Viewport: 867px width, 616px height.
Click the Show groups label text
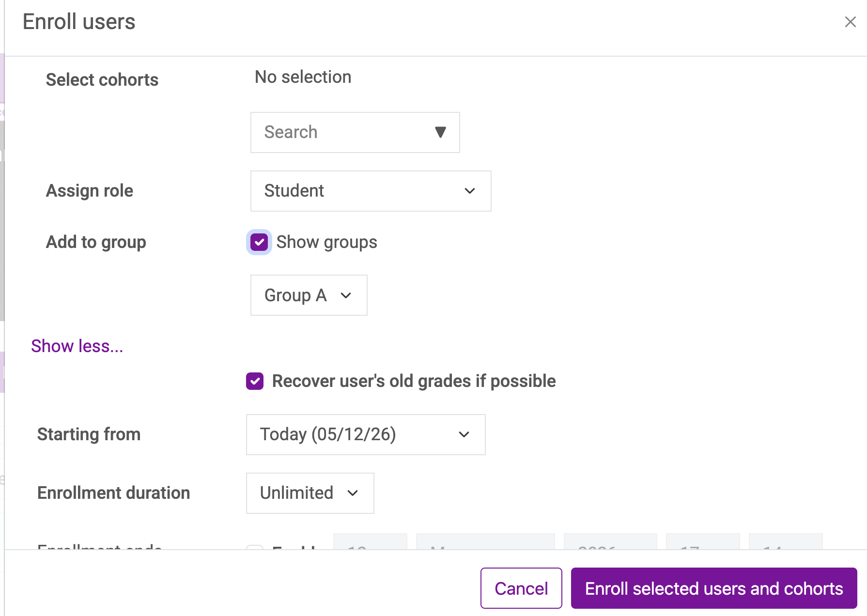pyautogui.click(x=327, y=242)
